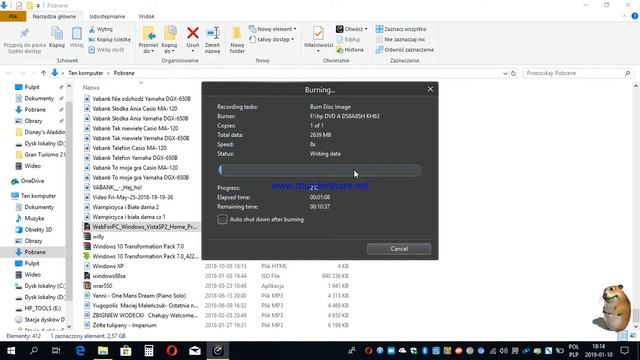Open Microsoft Edge from taskbar
Viewport: 640px width, 360px height.
[x=80, y=351]
